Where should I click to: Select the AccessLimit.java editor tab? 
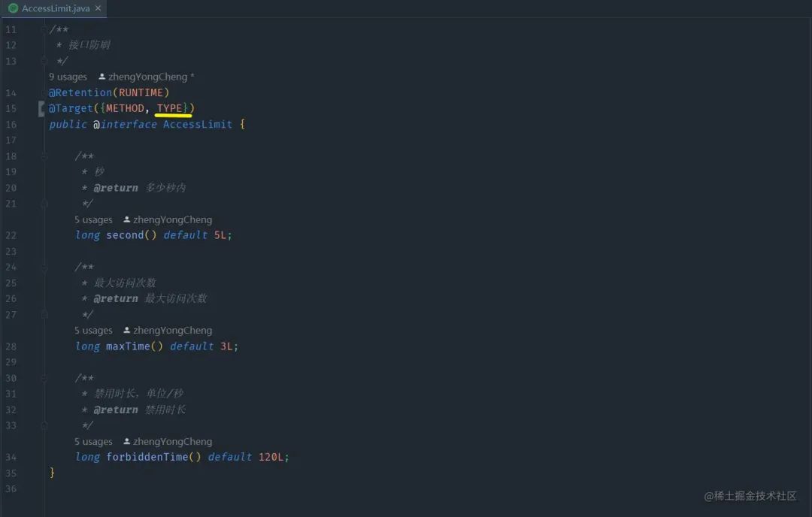click(x=55, y=8)
